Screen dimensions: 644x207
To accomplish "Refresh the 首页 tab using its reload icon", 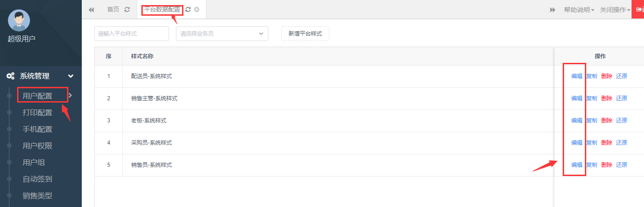I will point(127,9).
